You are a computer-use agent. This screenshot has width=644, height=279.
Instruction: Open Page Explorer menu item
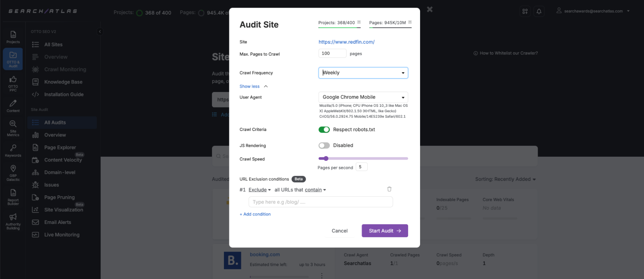click(x=60, y=147)
